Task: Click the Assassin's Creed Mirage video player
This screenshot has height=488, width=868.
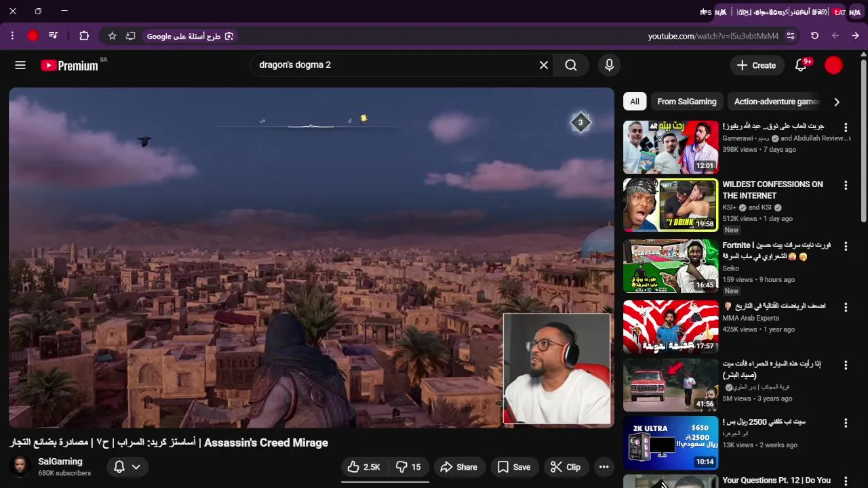Action: [x=311, y=258]
